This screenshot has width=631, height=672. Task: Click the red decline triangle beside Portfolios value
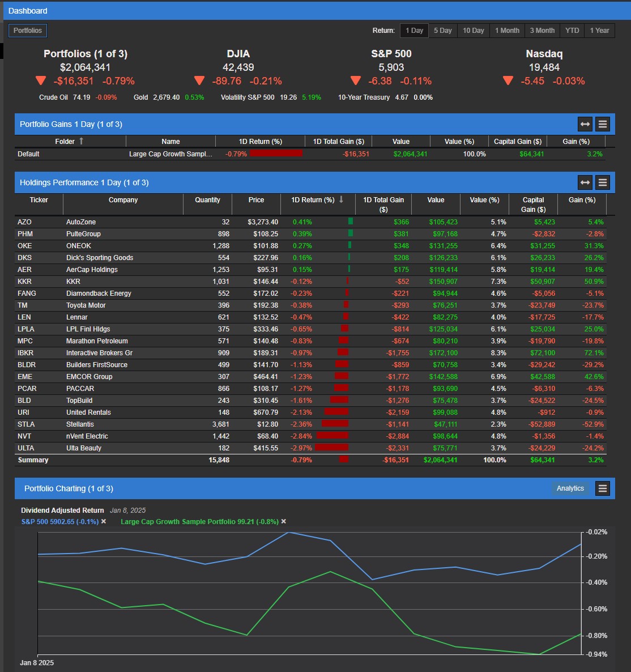(41, 80)
